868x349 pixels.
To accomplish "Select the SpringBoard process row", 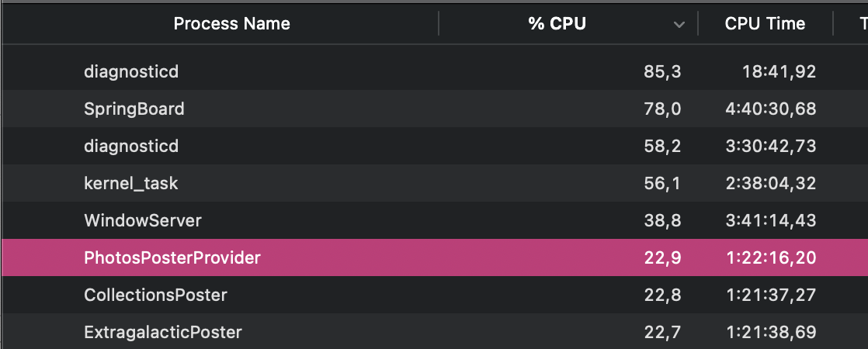I will pos(134,109).
